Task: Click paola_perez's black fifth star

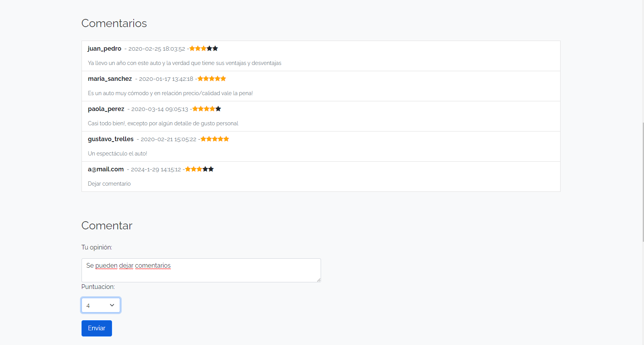Action: coord(218,109)
